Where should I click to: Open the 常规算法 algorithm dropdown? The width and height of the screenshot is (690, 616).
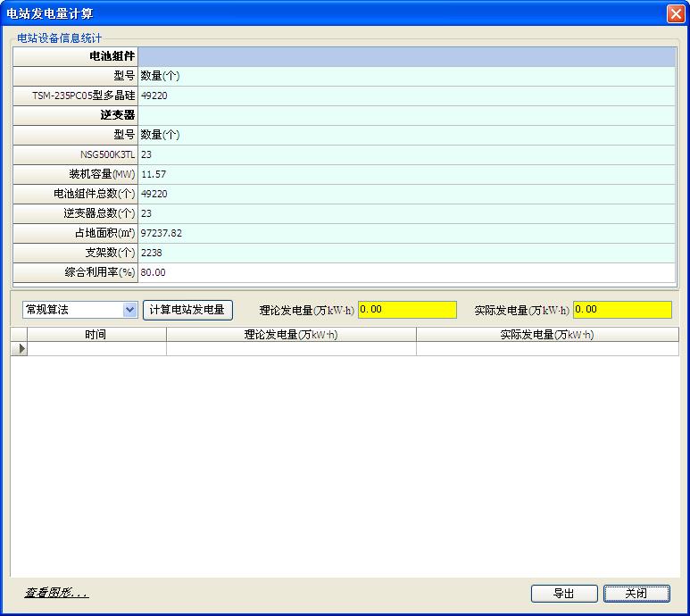(x=129, y=310)
